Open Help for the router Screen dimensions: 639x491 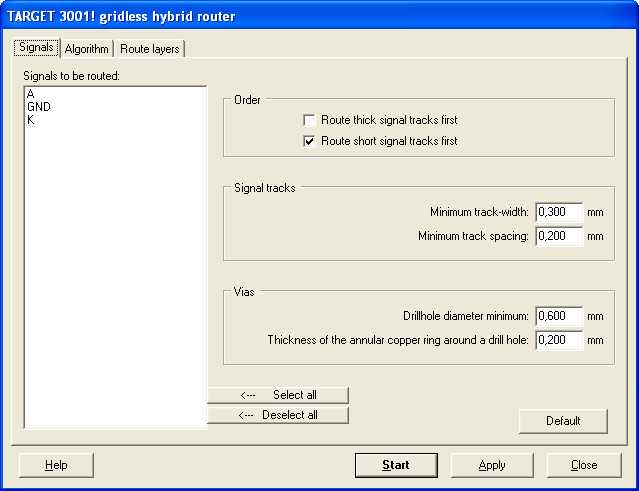[56, 465]
